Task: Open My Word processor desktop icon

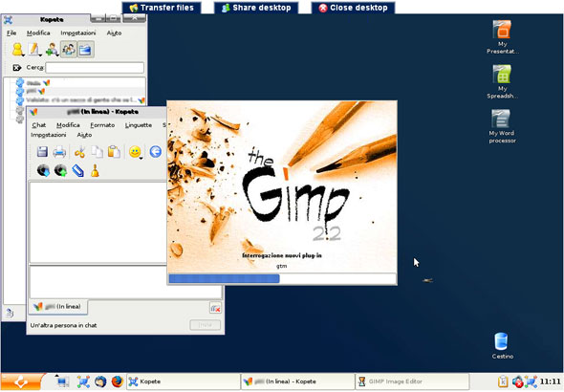Action: [502, 126]
